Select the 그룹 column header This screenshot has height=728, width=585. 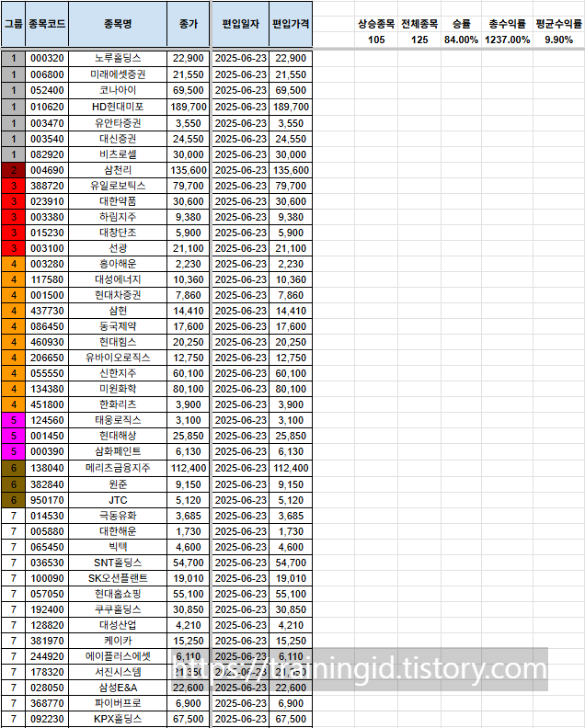point(14,24)
